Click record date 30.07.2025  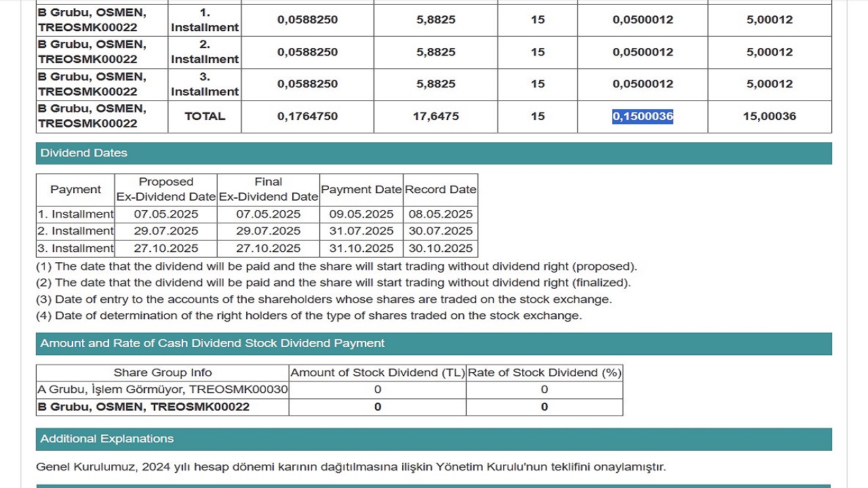pyautogui.click(x=441, y=231)
